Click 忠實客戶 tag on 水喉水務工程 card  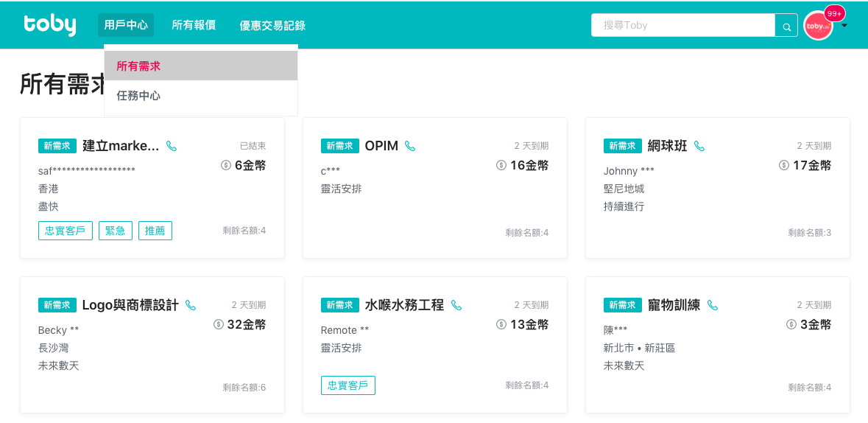(347, 385)
